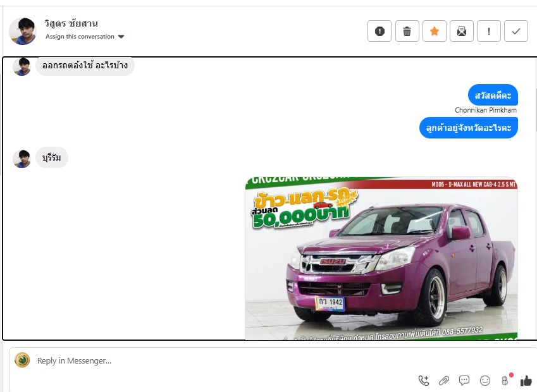Open customer profile picture in the header

pyautogui.click(x=23, y=31)
